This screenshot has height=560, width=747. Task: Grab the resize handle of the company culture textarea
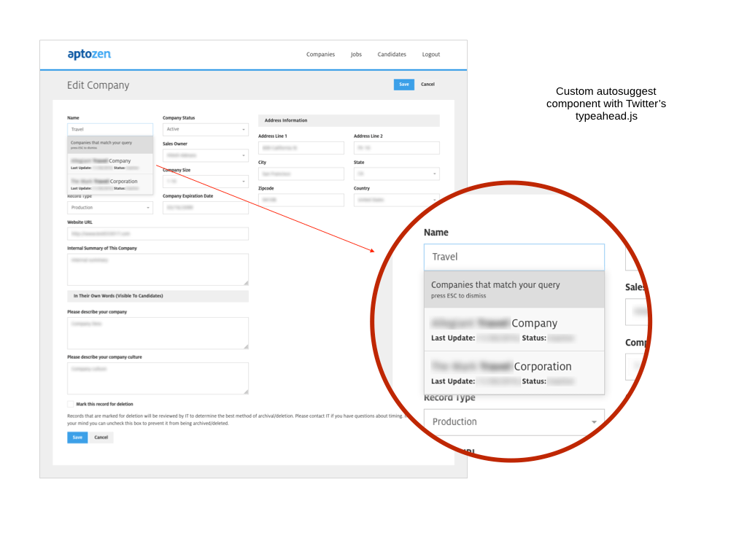[x=246, y=392]
